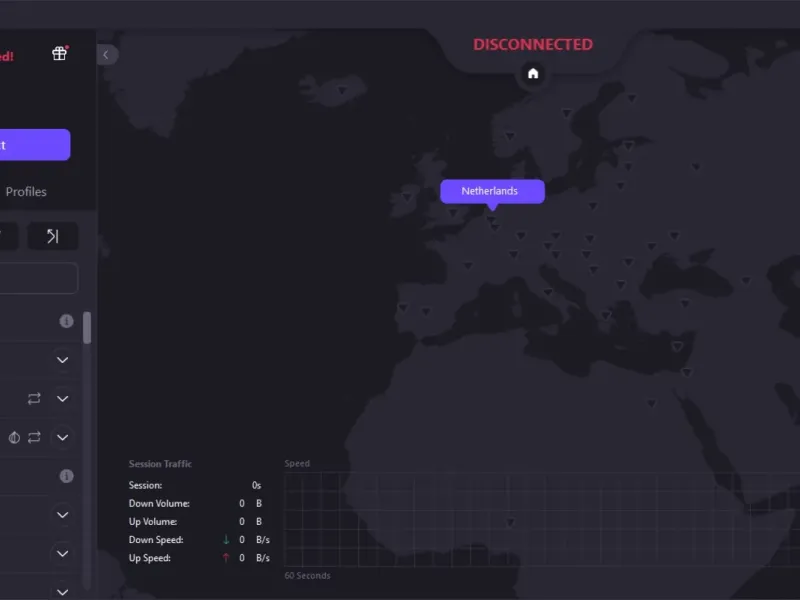This screenshot has height=600, width=800.
Task: Select the United Kingdom map marker
Action: coord(453,213)
